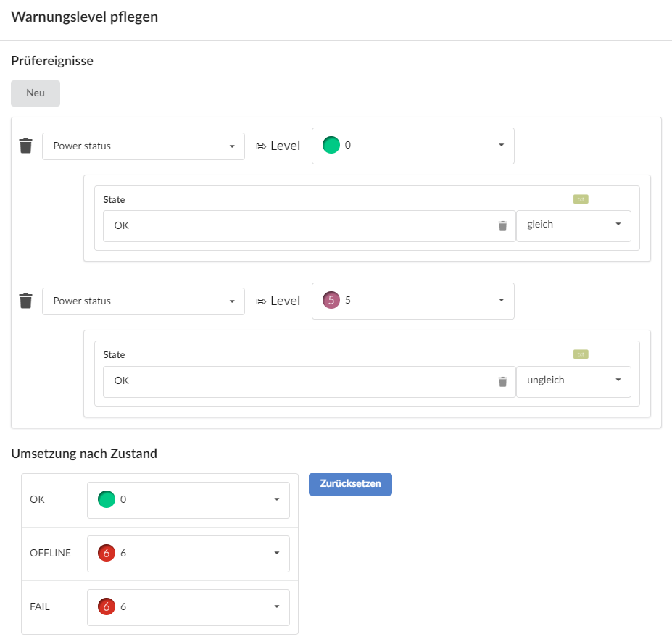Open the first Power status event dropdown
This screenshot has width=672, height=642.
coord(143,146)
